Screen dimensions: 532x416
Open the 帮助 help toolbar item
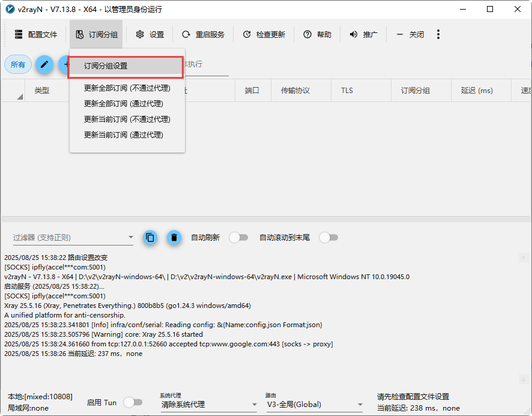pyautogui.click(x=317, y=35)
